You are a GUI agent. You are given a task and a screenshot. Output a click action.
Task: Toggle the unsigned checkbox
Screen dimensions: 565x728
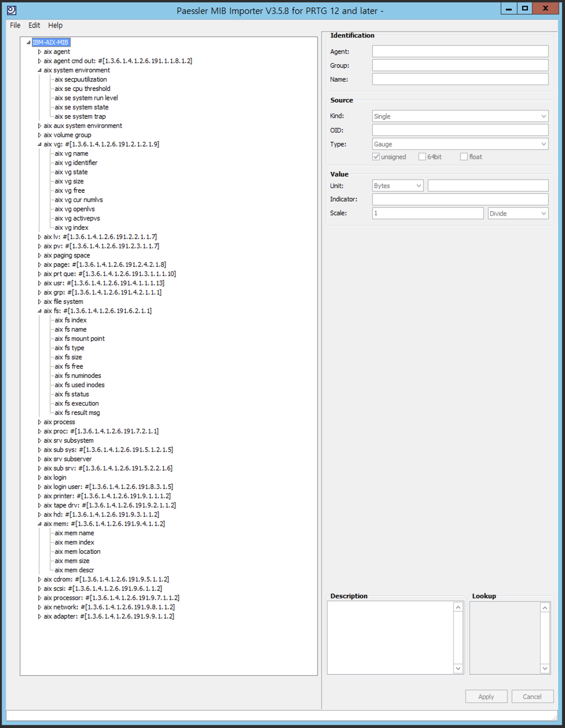pos(376,157)
